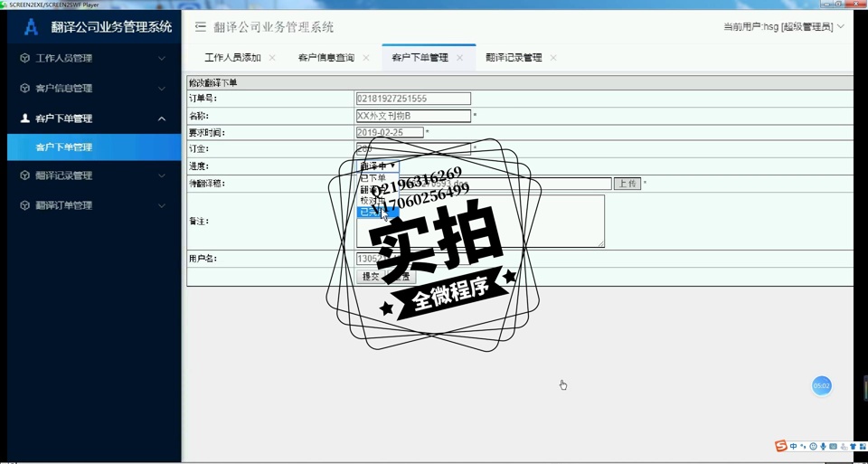Click the shirt skin icon in IME bar
Image resolution: width=868 pixels, height=464 pixels.
[x=853, y=446]
